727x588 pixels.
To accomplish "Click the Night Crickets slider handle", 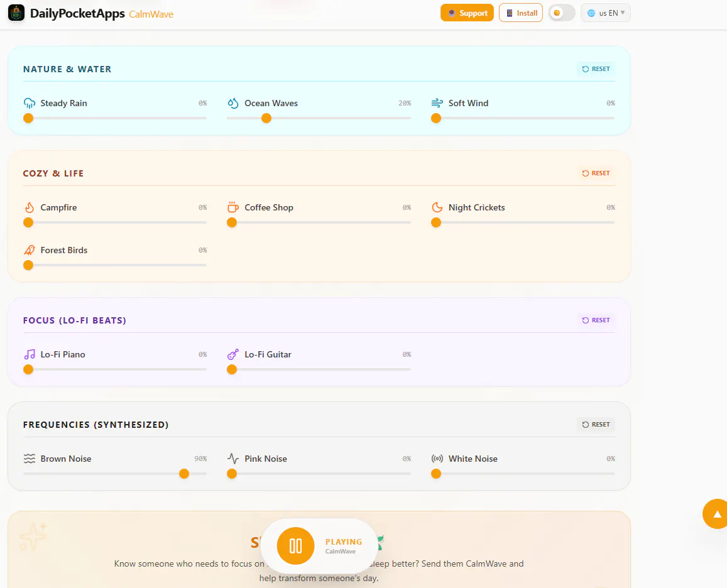I will 436,222.
